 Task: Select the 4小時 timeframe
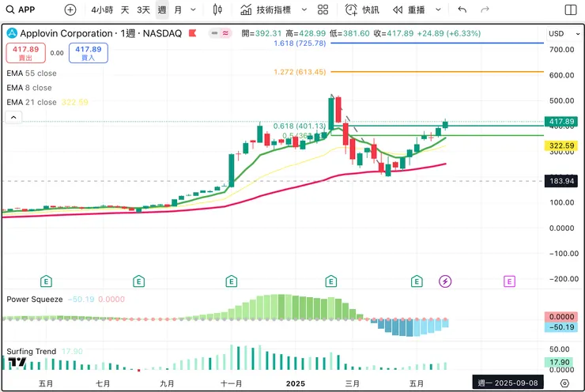102,9
